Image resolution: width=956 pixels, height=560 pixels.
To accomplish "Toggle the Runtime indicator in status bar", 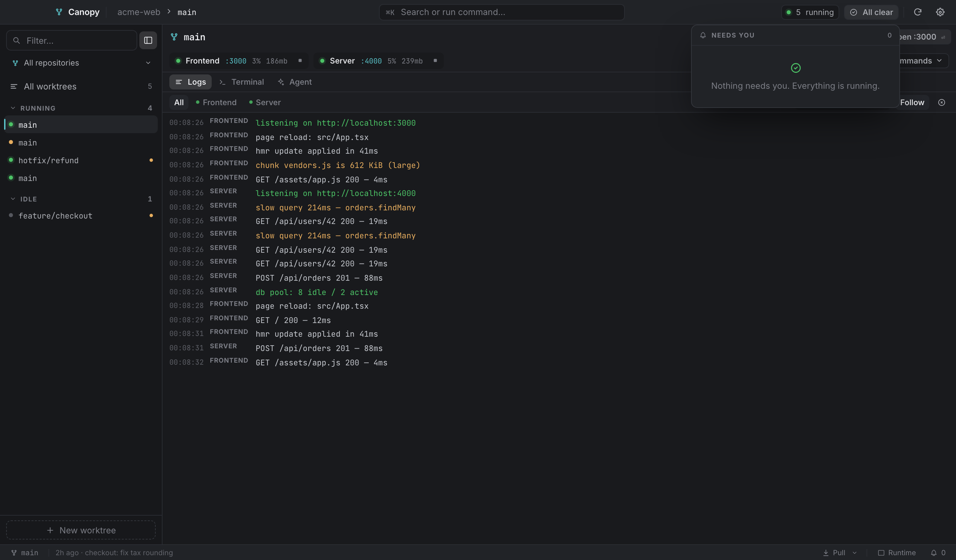I will pos(897,552).
